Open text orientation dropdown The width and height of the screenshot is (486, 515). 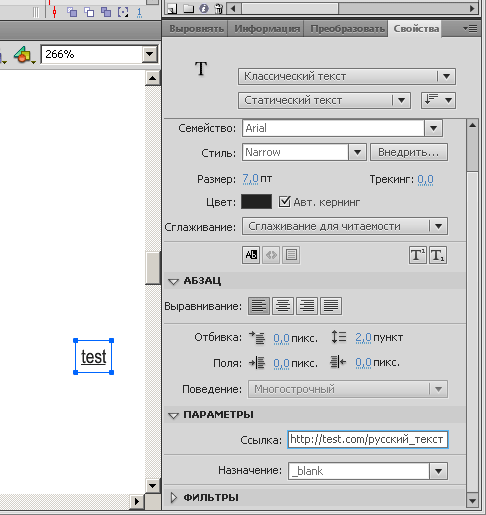click(x=438, y=100)
